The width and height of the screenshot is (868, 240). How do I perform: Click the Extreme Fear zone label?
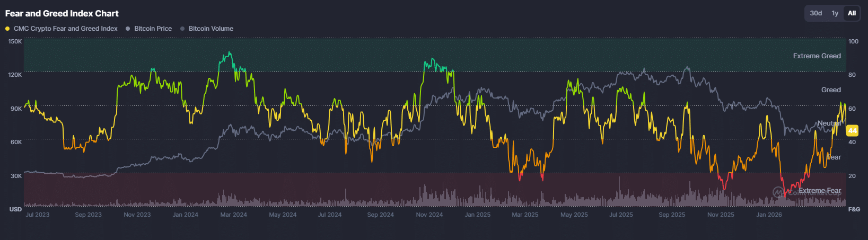pos(819,190)
